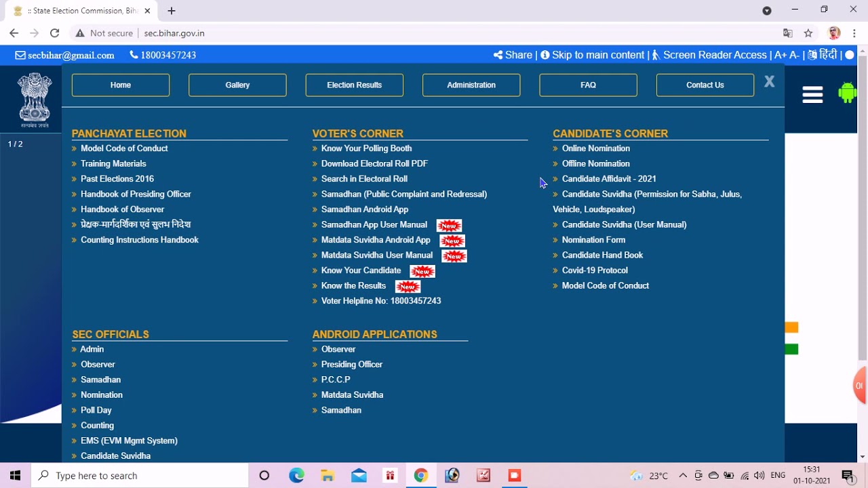Open Download Electoral Roll PDF link
Image resolution: width=868 pixels, height=488 pixels.
coord(374,163)
